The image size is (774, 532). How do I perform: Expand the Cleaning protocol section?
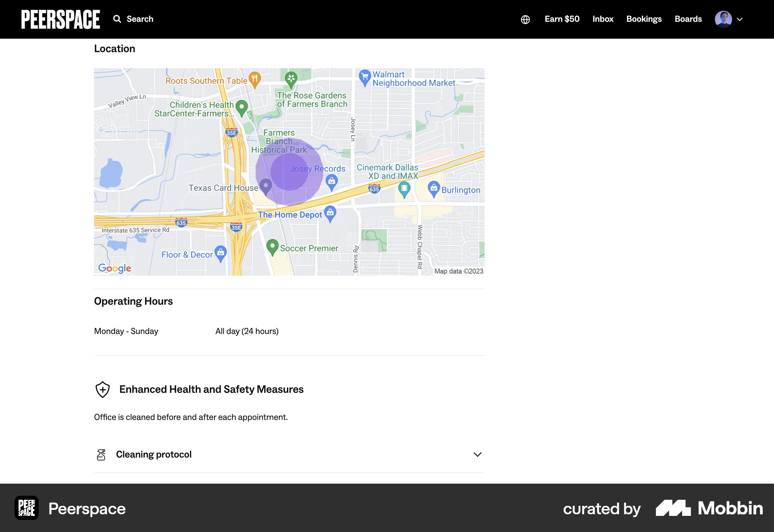coord(477,454)
